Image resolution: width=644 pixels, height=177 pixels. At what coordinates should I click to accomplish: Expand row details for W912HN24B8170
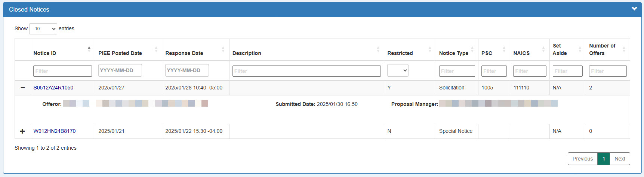(22, 131)
